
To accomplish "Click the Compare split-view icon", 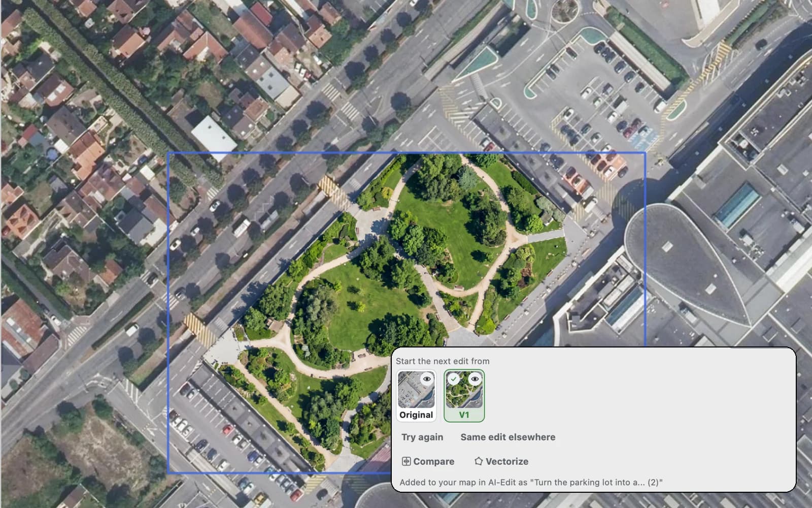I will point(407,461).
